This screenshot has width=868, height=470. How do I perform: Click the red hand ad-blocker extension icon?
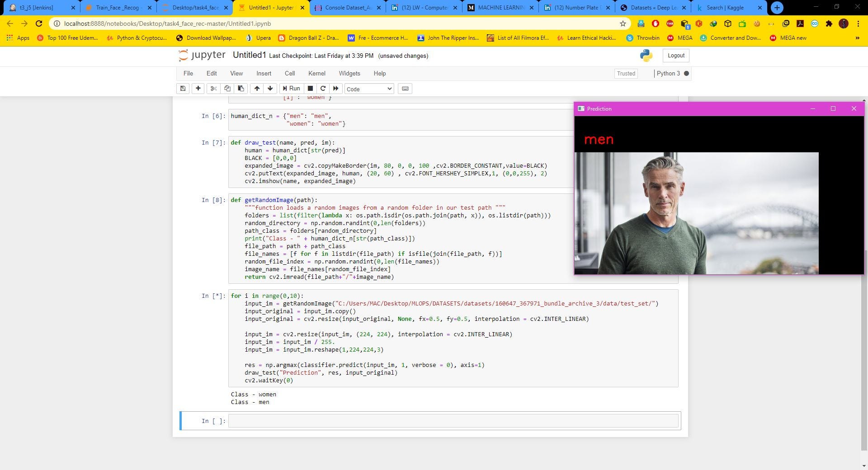tap(656, 23)
